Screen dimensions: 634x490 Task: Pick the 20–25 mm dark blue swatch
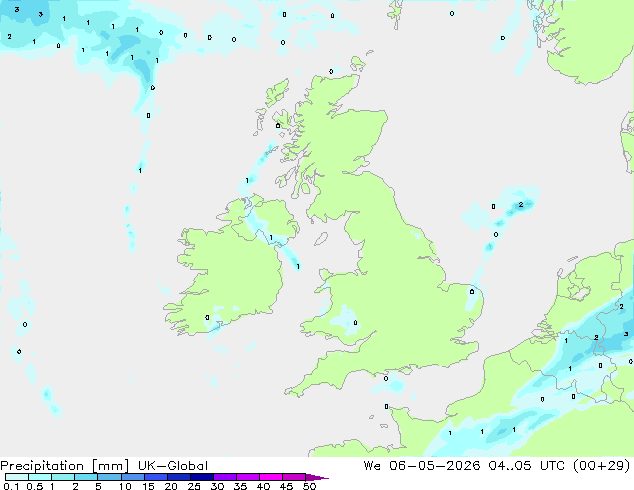click(178, 477)
